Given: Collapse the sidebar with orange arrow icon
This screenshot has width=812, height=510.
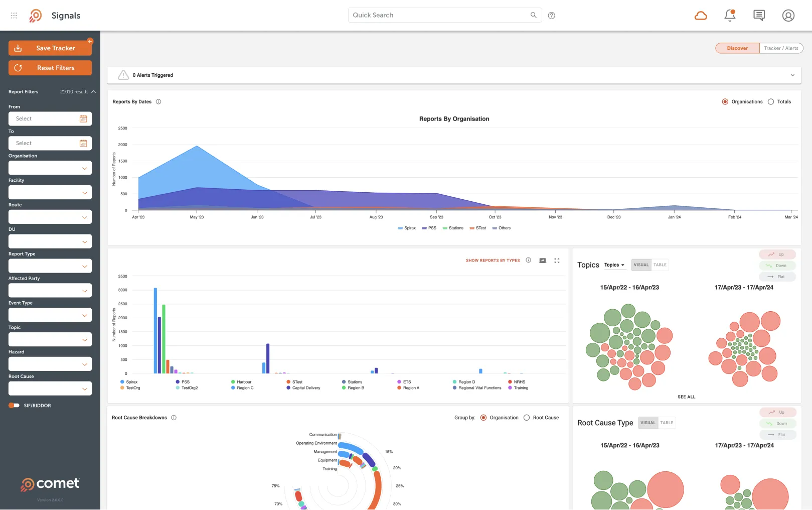Looking at the screenshot, I should point(90,41).
